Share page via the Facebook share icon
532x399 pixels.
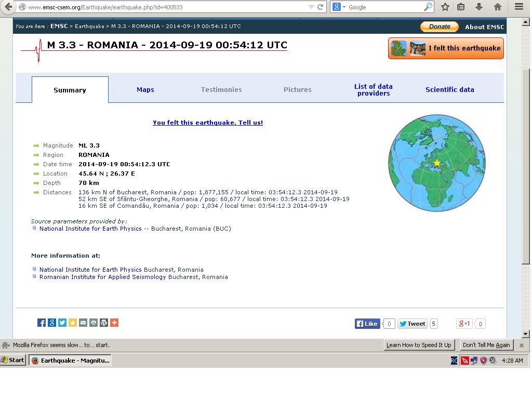[x=42, y=323]
